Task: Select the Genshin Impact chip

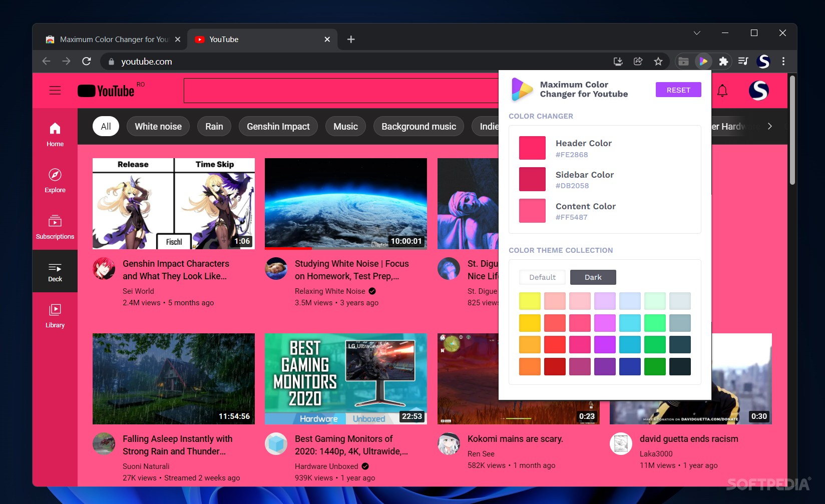Action: [278, 126]
